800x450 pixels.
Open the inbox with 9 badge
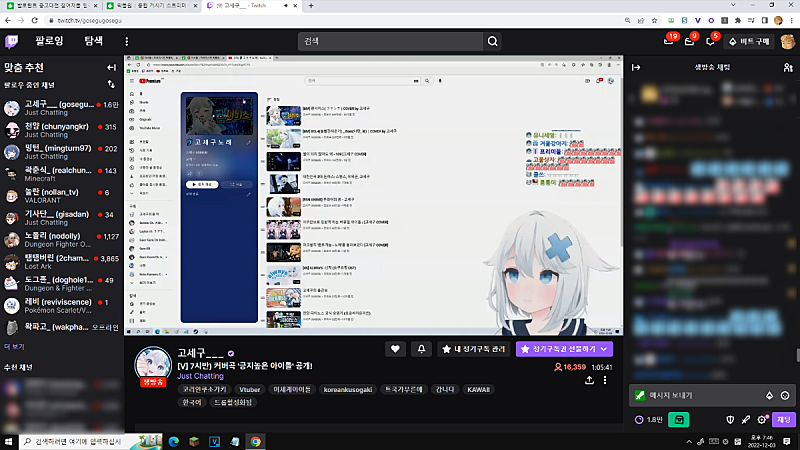pyautogui.click(x=689, y=41)
